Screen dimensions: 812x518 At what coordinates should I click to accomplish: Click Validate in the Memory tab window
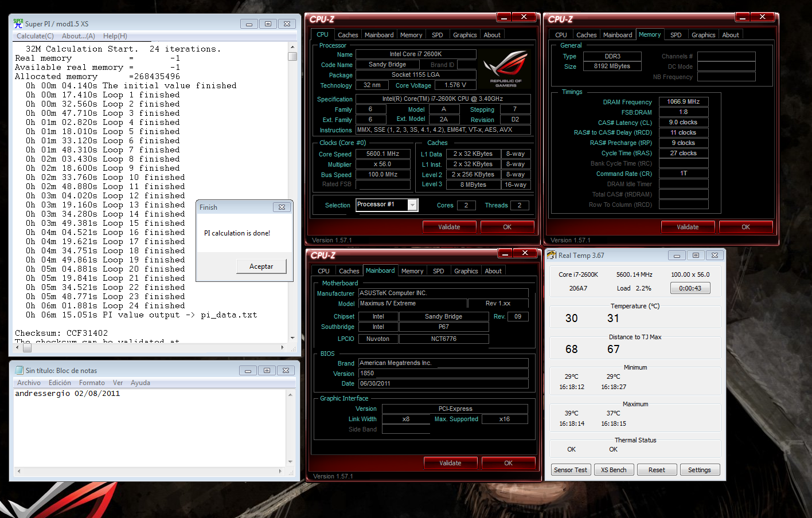coord(688,227)
